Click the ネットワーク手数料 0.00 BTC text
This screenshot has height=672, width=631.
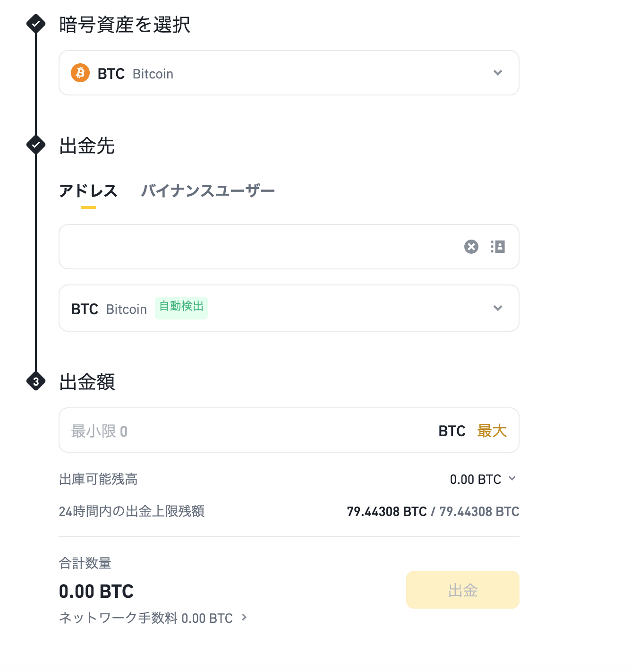coord(146,618)
